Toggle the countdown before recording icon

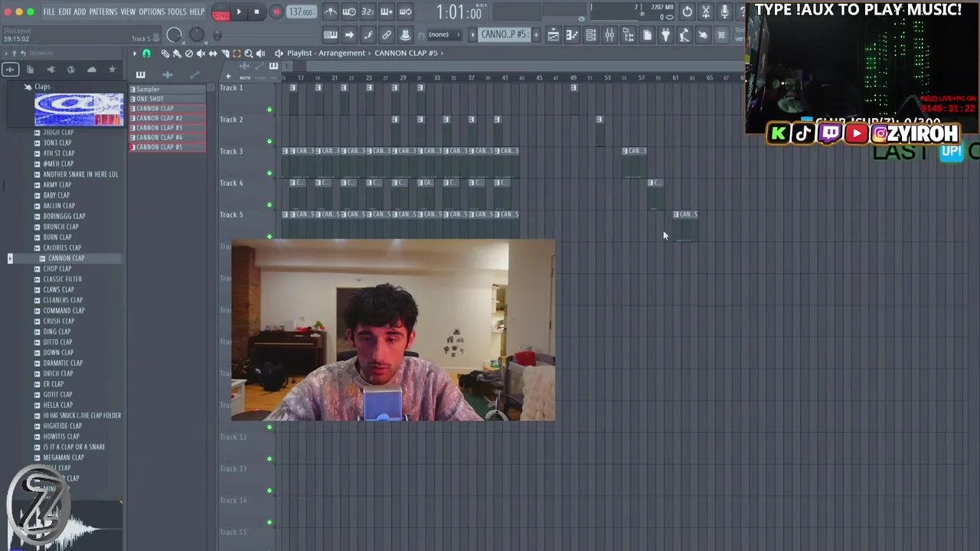pyautogui.click(x=367, y=11)
